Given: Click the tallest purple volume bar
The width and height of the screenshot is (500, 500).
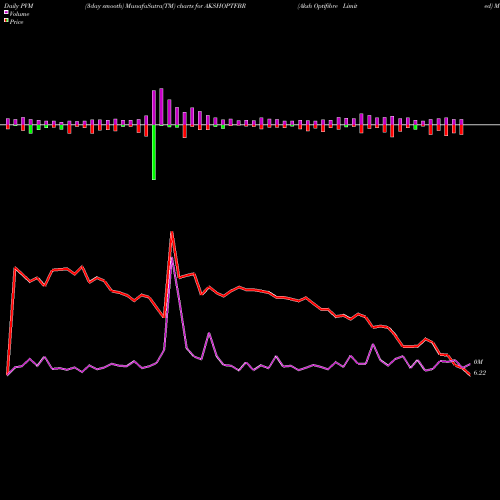Looking at the screenshot, I should (161, 107).
